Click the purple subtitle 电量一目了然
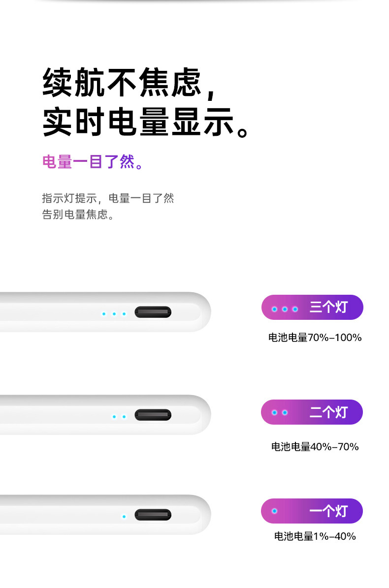389x588 pixels. pos(93,162)
